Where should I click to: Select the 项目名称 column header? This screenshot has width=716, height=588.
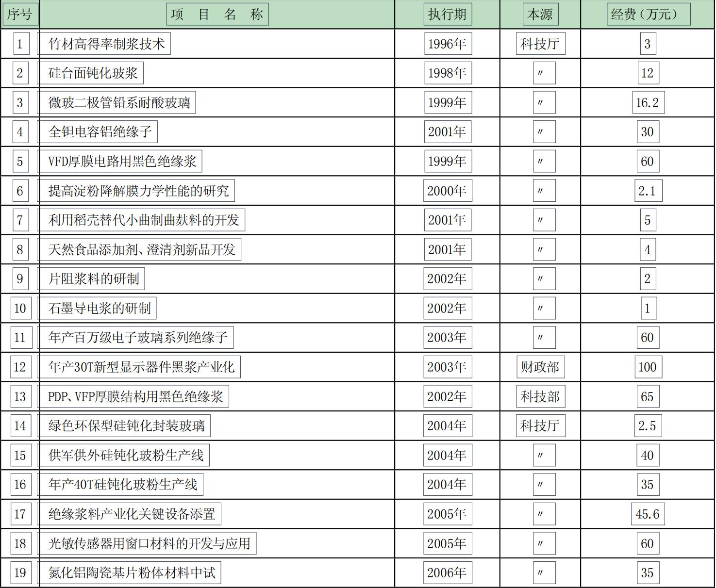tap(217, 14)
